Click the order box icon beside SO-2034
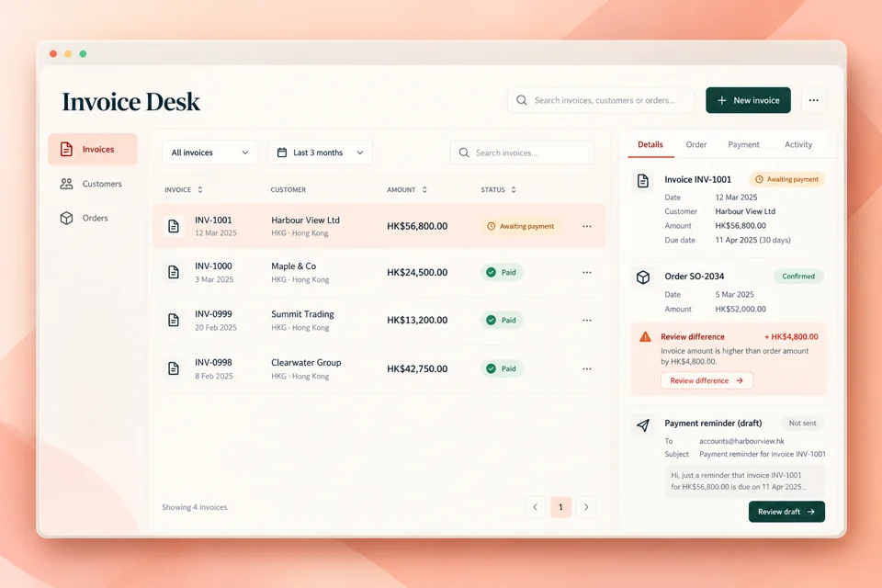This screenshot has width=882, height=588. click(x=643, y=277)
